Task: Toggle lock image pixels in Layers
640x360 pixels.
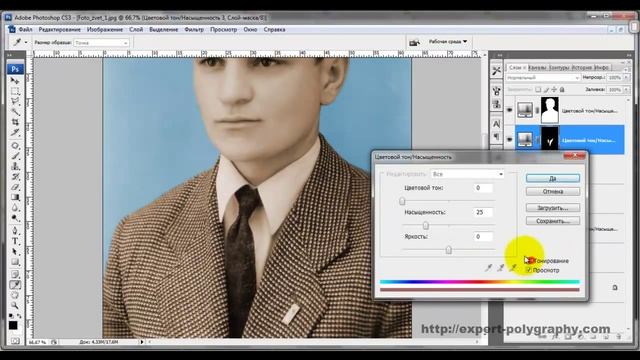Action: (546, 89)
